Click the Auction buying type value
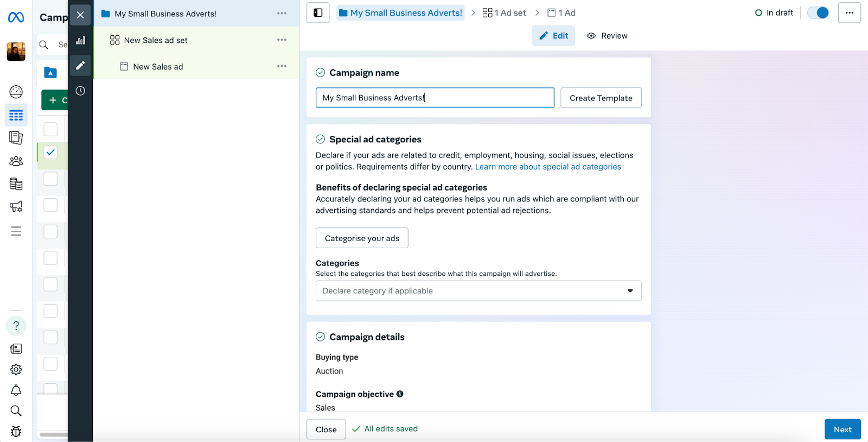This screenshot has height=442, width=868. coord(329,371)
